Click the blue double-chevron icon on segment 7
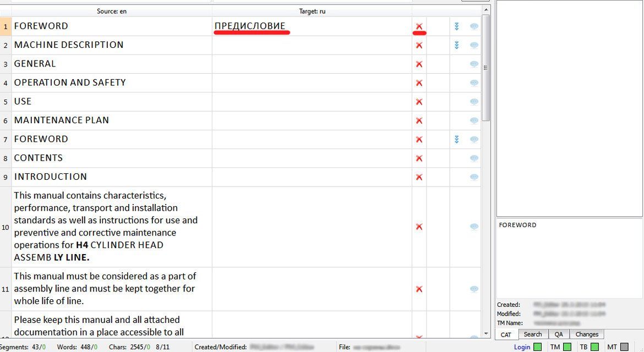 tap(457, 140)
